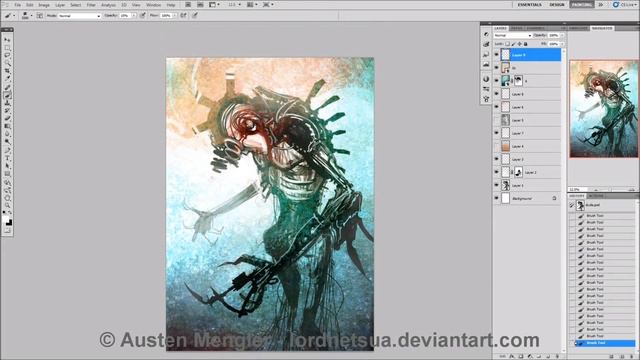
Task: Toggle tablet pressure for opacity
Action: [142, 16]
